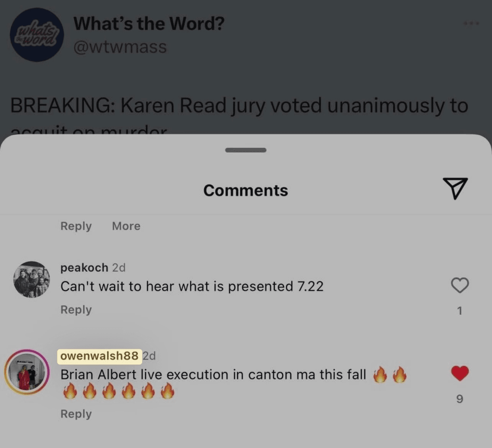Viewport: 492px width, 448px height.
Task: Tap the Comments header title
Action: tap(246, 190)
